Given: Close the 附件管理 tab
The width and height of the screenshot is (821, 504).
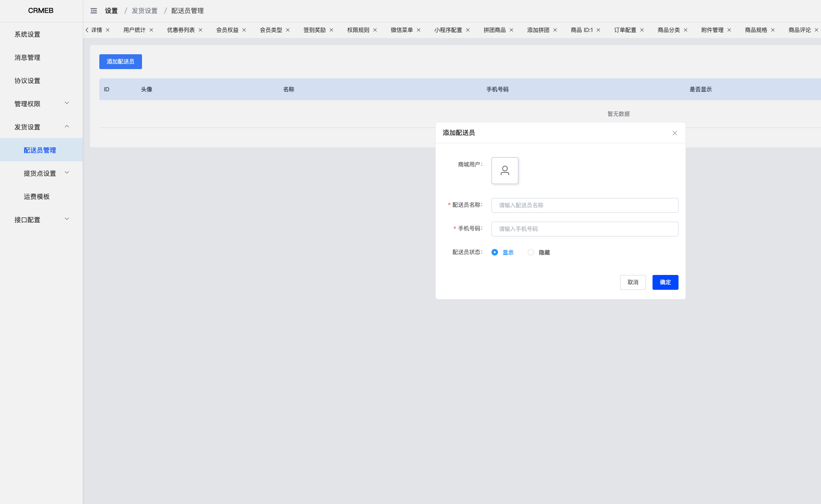Looking at the screenshot, I should click(729, 30).
